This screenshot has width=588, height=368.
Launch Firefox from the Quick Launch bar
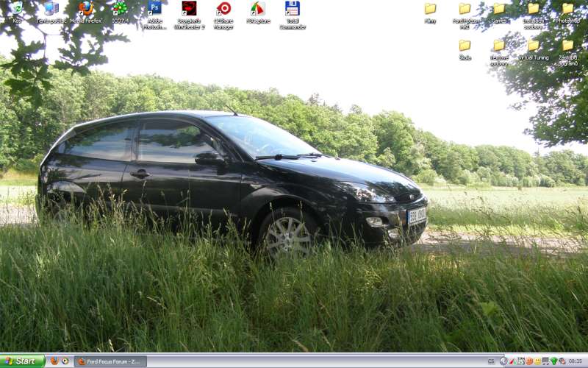54,361
